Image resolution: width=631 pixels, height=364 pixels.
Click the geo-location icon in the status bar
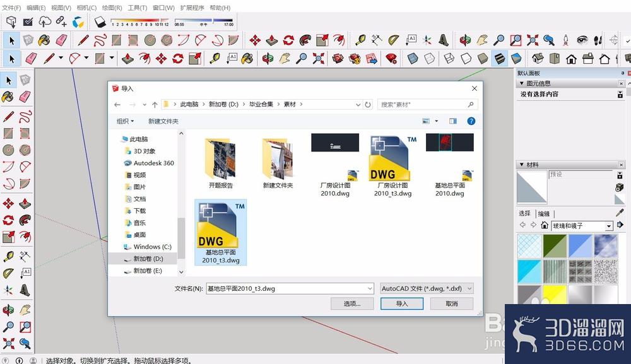tap(6, 360)
